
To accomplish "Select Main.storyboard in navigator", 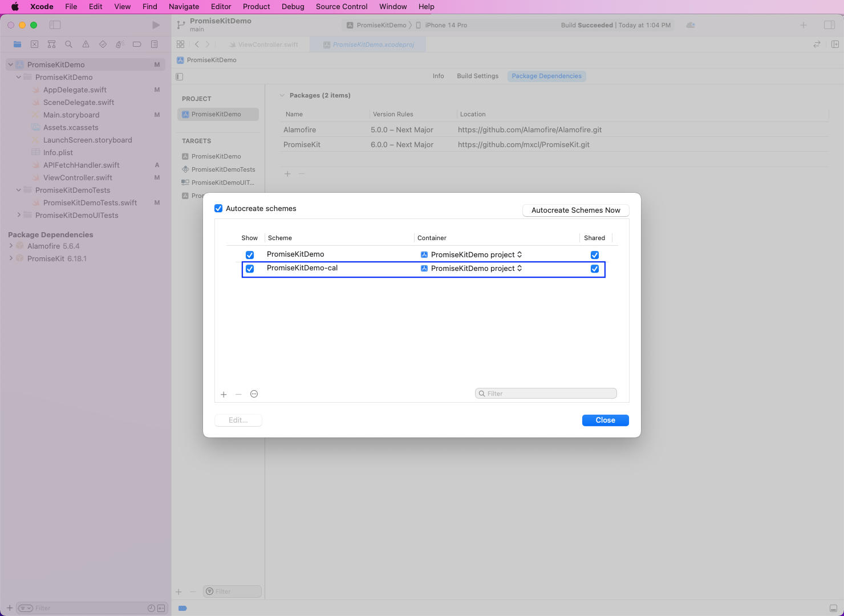I will tap(71, 115).
